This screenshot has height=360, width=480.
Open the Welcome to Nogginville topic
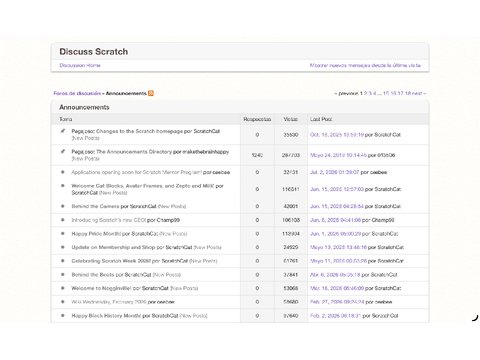[x=101, y=288]
